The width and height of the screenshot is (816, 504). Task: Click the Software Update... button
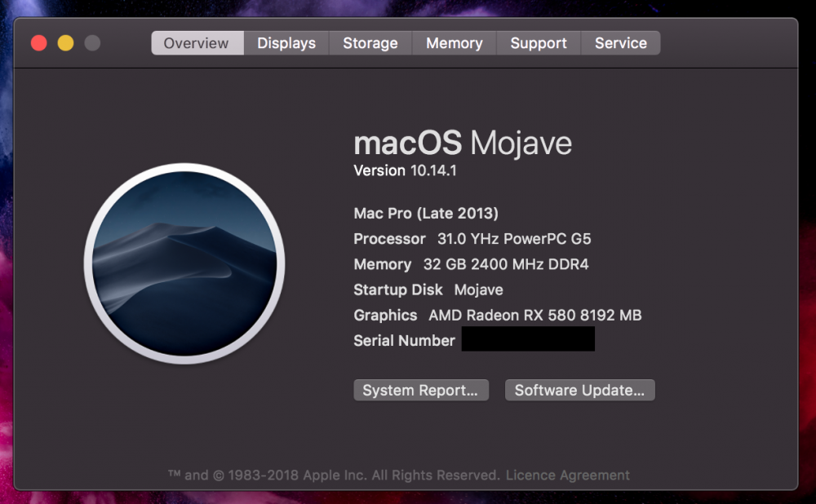pos(579,390)
